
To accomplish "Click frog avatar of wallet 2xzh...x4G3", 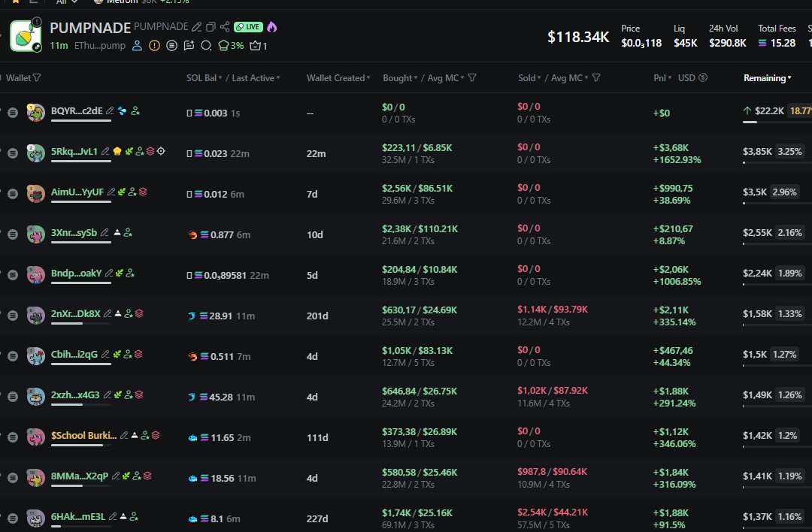I will pyautogui.click(x=36, y=397).
